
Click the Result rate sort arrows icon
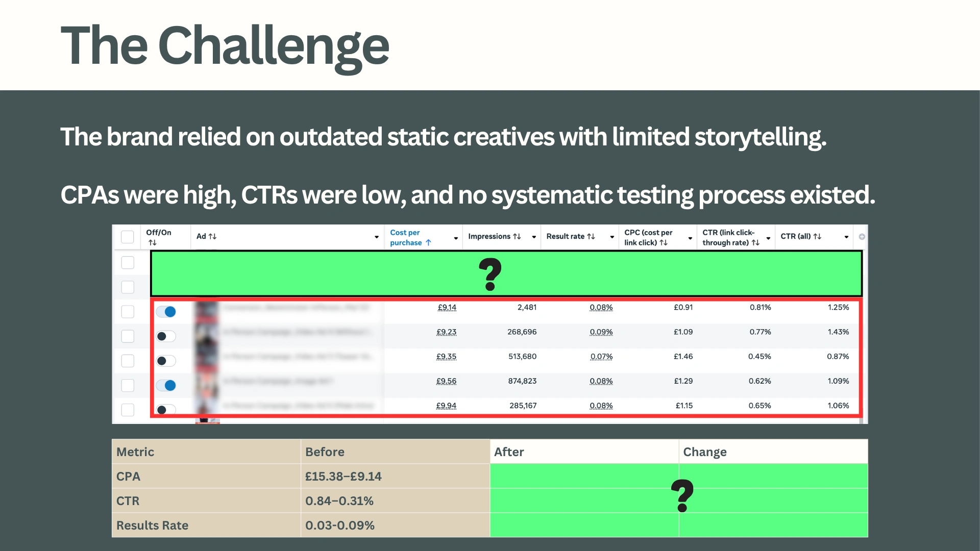[591, 237]
